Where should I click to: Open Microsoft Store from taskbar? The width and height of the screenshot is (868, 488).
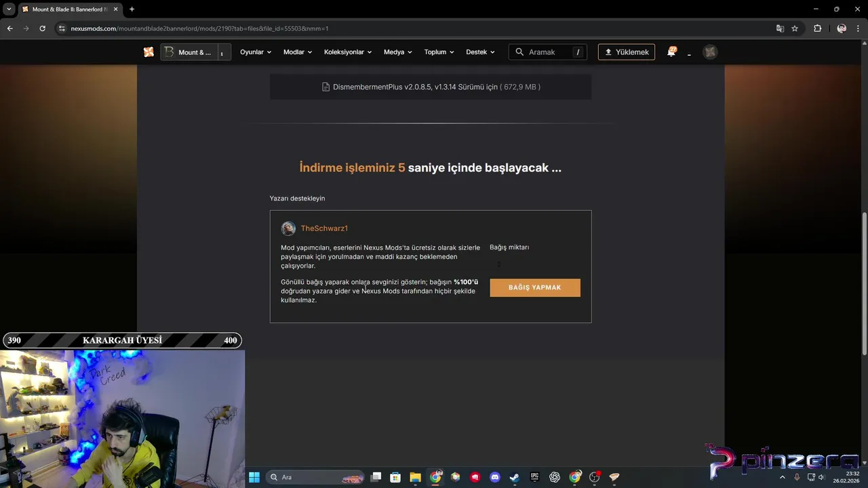[x=395, y=477]
